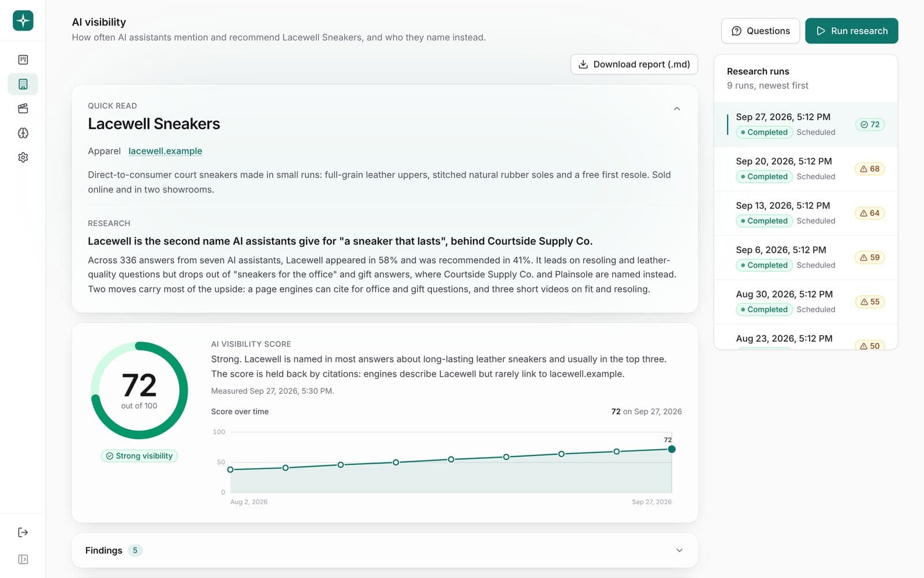Click the warning 68 badge on Sep 20 run

870,169
